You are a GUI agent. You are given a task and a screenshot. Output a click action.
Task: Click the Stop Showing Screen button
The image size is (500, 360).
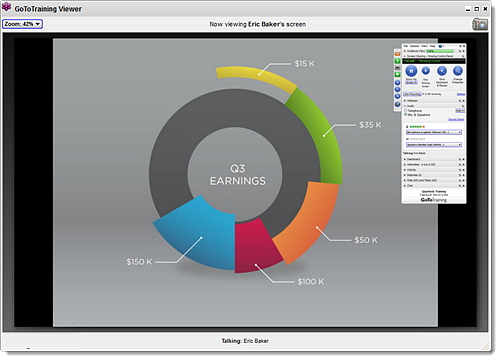point(426,71)
